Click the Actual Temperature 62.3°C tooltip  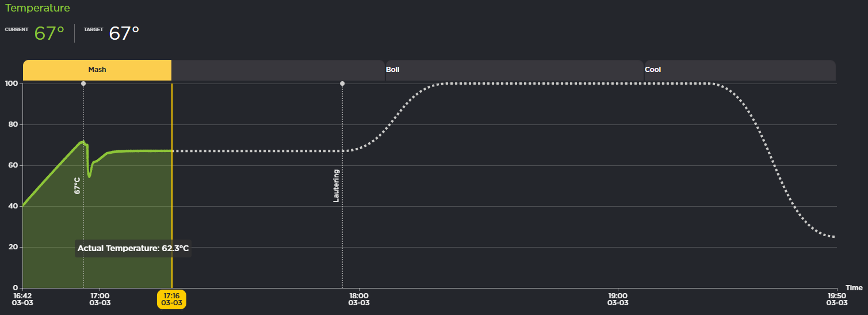[x=133, y=248]
